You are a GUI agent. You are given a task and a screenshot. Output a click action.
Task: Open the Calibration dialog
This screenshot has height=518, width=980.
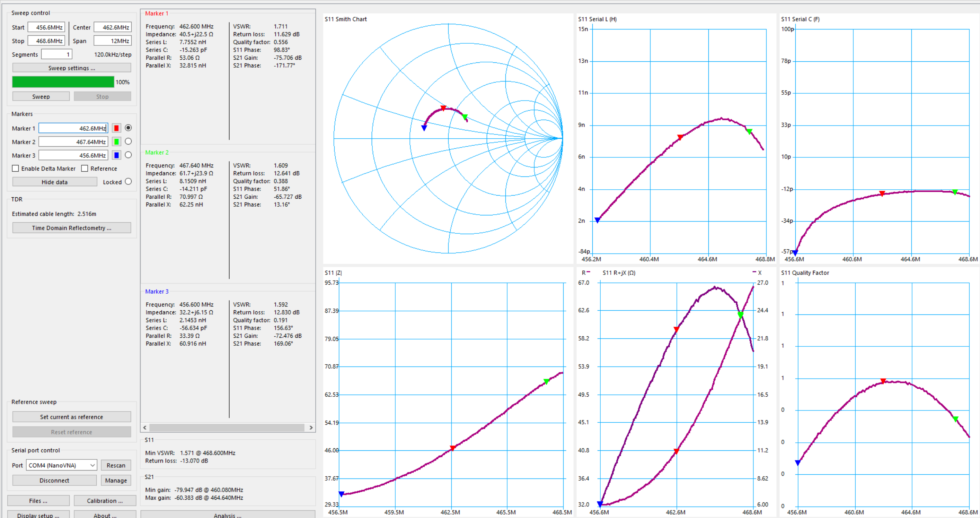click(105, 500)
